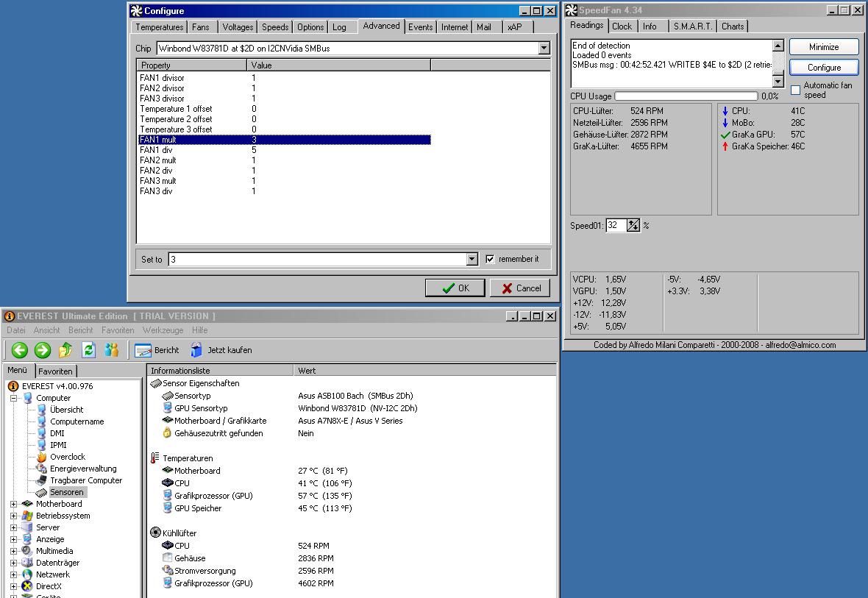The image size is (868, 598).
Task: Select Übersicht in the EVEREST tree
Action: click(x=66, y=410)
